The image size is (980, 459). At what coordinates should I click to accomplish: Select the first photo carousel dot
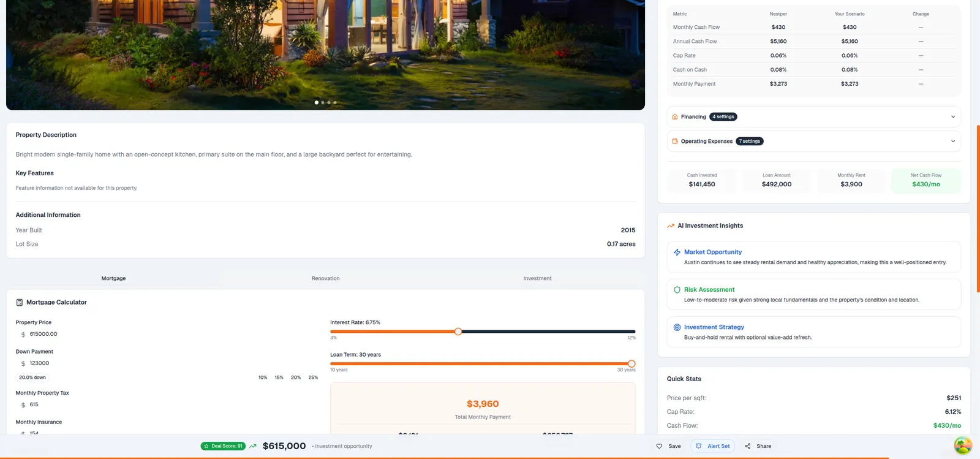316,103
